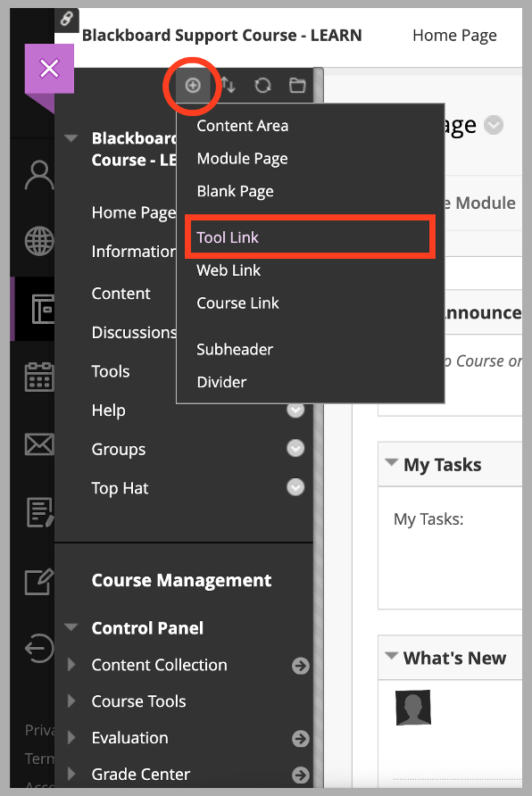Open the Calendar from the left sidebar
Image resolution: width=532 pixels, height=796 pixels.
coord(39,377)
